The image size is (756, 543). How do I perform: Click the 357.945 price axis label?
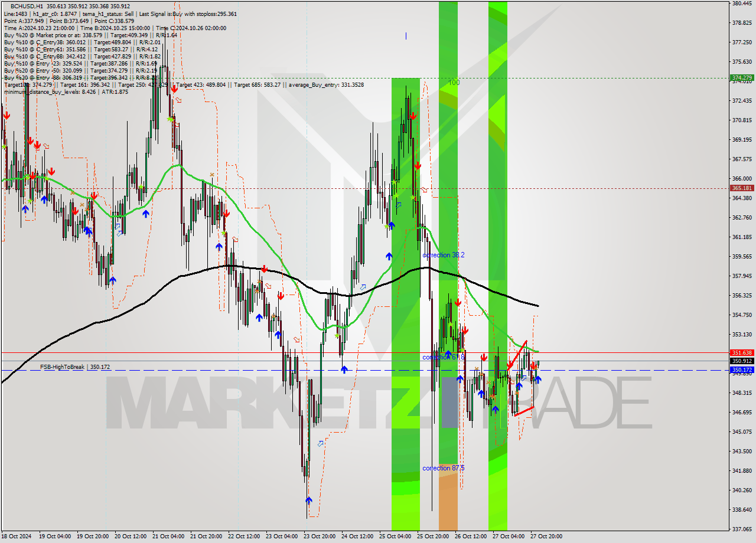tap(741, 276)
